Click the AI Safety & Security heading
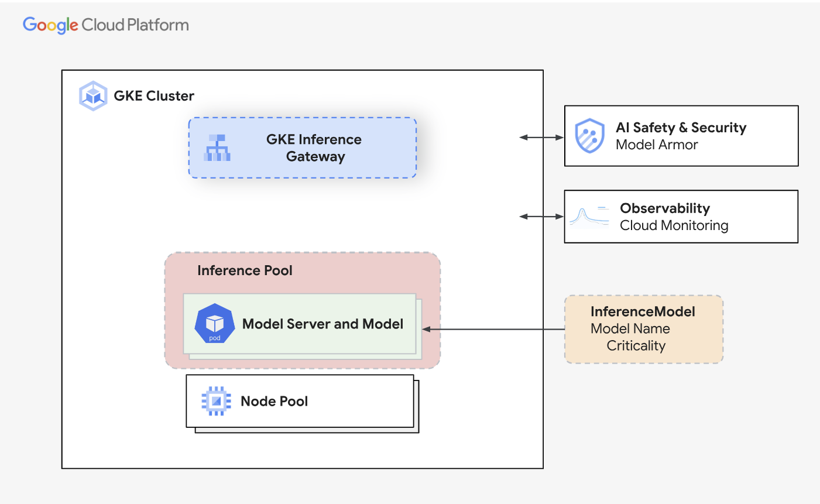This screenshot has width=820, height=504. tap(681, 128)
